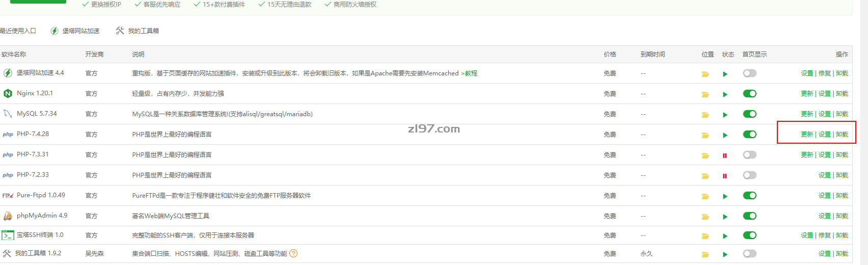Open folder location for PHP-7.4.28
This screenshot has height=265, width=868.
tap(705, 135)
